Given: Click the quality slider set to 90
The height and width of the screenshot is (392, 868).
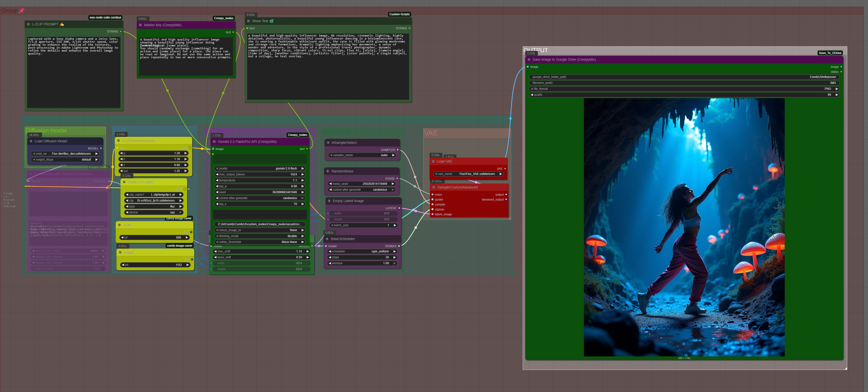Looking at the screenshot, I should tap(684, 95).
